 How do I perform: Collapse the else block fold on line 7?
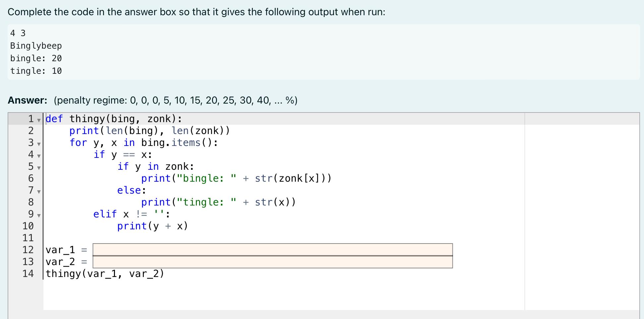pos(39,192)
